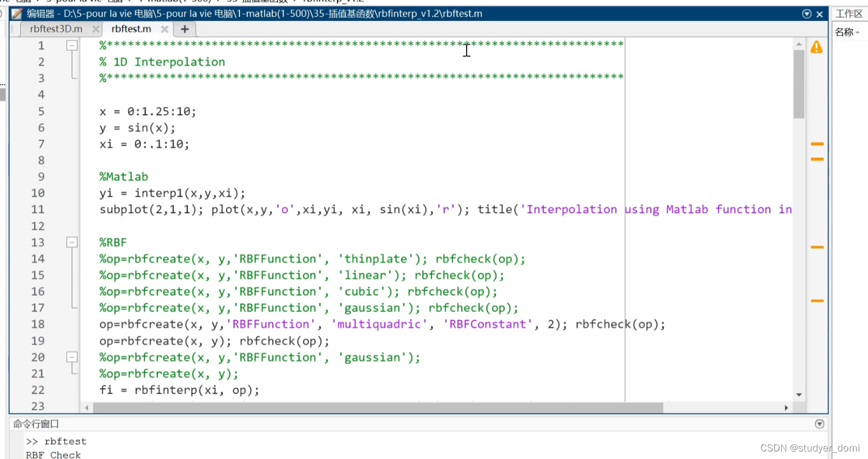The image size is (868, 459).
Task: Collapse the code section at line 1
Action: (72, 45)
